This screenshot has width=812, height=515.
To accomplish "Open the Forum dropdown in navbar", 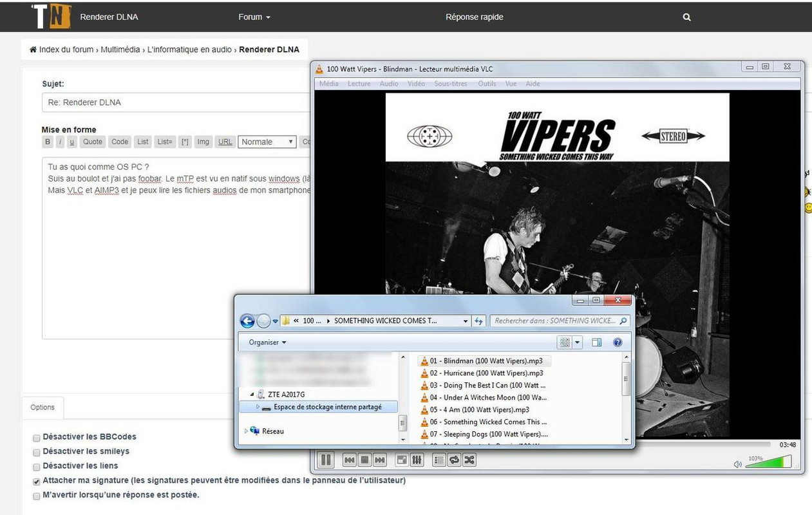I will click(x=254, y=17).
